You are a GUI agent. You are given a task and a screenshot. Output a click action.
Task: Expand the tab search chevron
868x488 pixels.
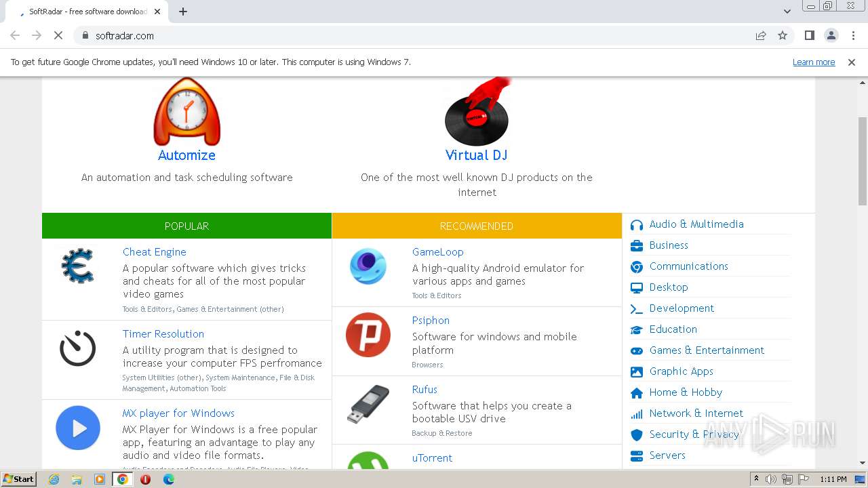[x=787, y=11]
